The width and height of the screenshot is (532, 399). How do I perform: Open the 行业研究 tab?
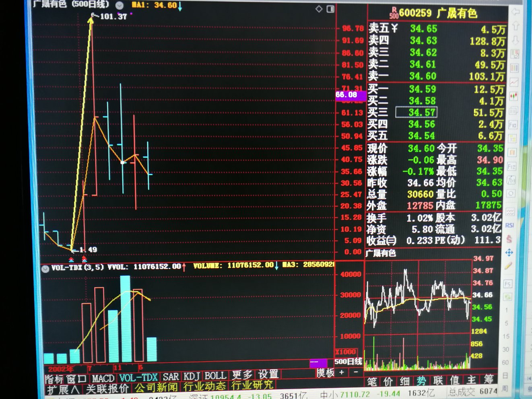tap(252, 385)
